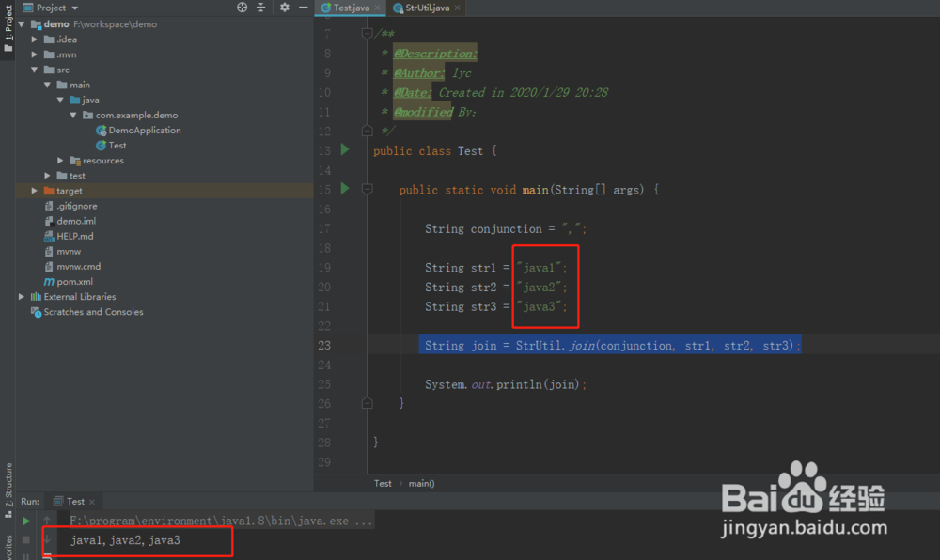Select Test class in project tree
The image size is (940, 560).
pos(117,146)
